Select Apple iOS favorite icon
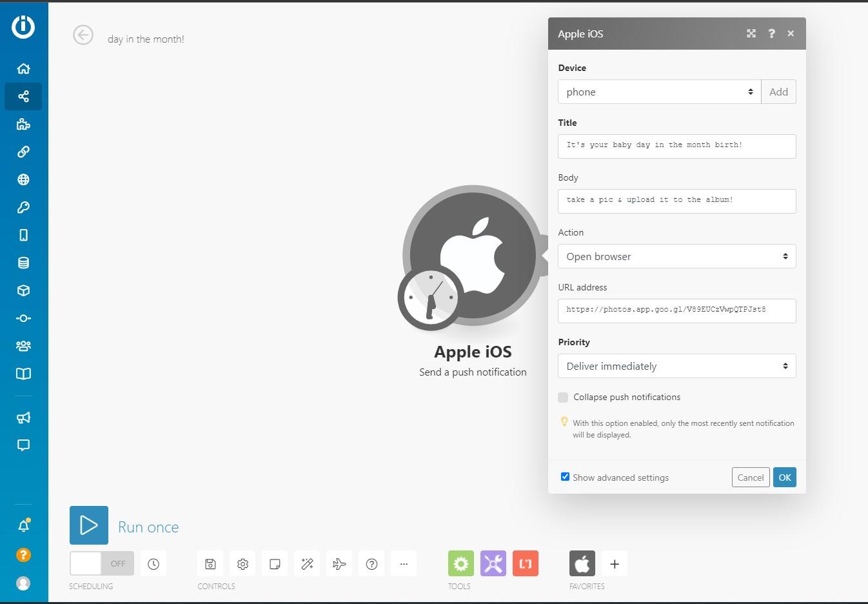Image resolution: width=868 pixels, height=604 pixels. 582,563
